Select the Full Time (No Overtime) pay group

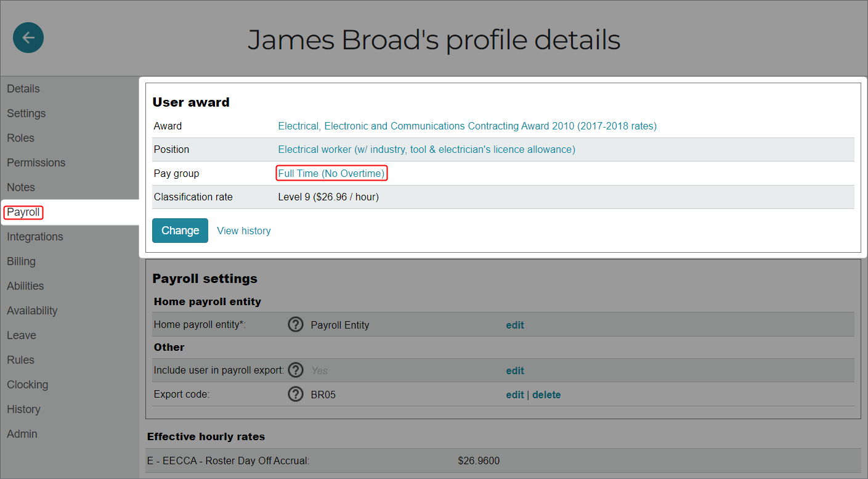(x=331, y=173)
